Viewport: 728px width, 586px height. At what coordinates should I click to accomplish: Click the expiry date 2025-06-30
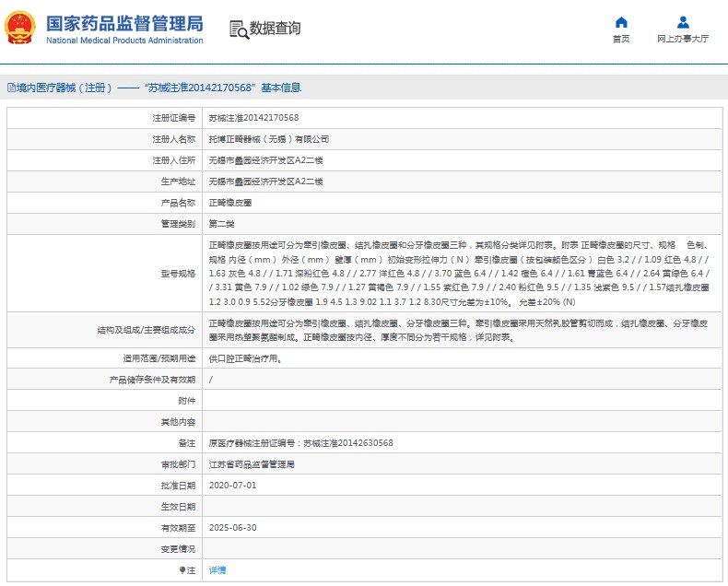click(232, 528)
